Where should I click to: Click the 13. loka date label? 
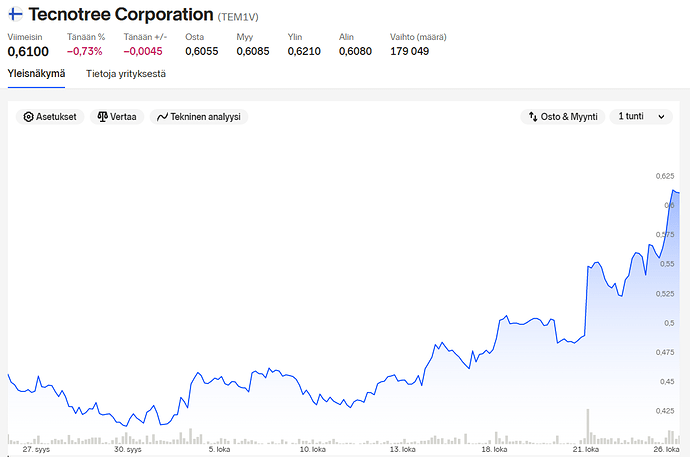click(x=402, y=449)
